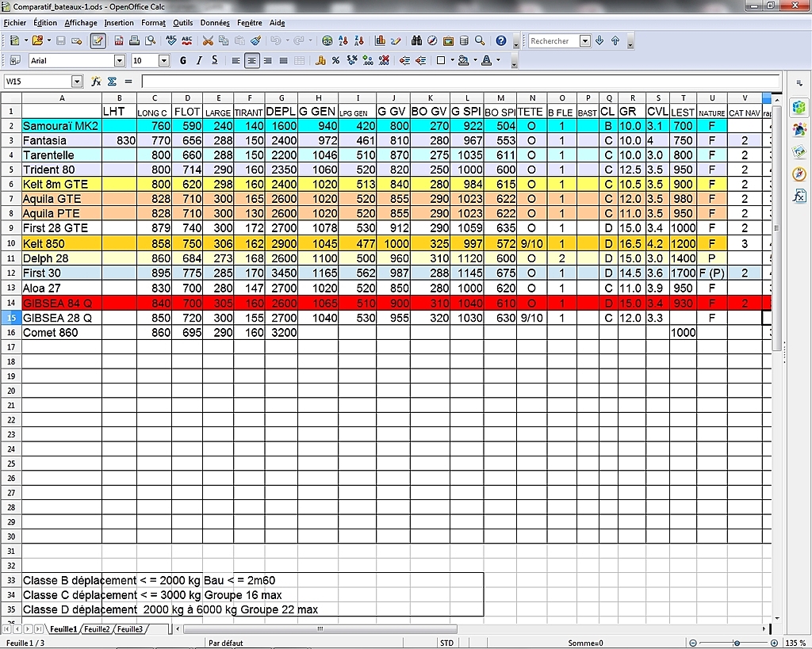The height and width of the screenshot is (649, 812).
Task: Insert Chart icon
Action: click(x=380, y=40)
